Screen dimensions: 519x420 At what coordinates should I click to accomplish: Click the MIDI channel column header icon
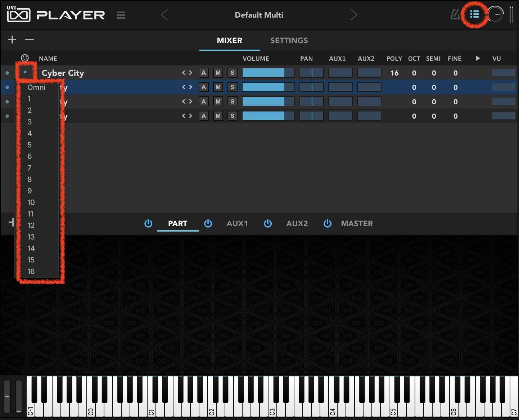tap(25, 58)
